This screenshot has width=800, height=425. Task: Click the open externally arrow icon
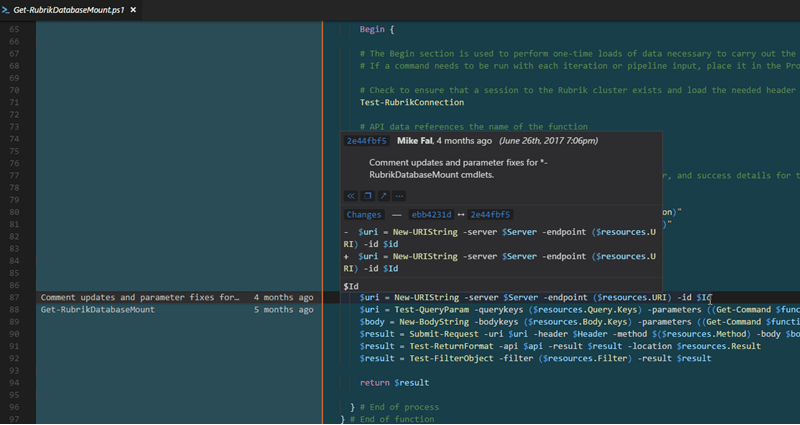[x=383, y=196]
